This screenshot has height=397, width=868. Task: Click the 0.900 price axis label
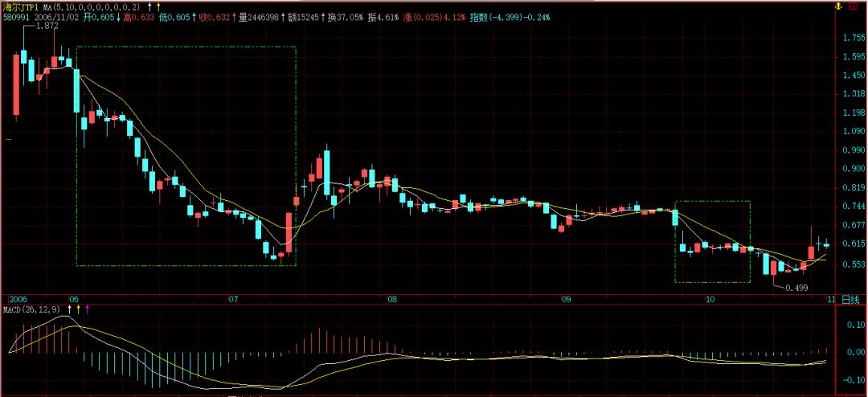click(x=856, y=169)
